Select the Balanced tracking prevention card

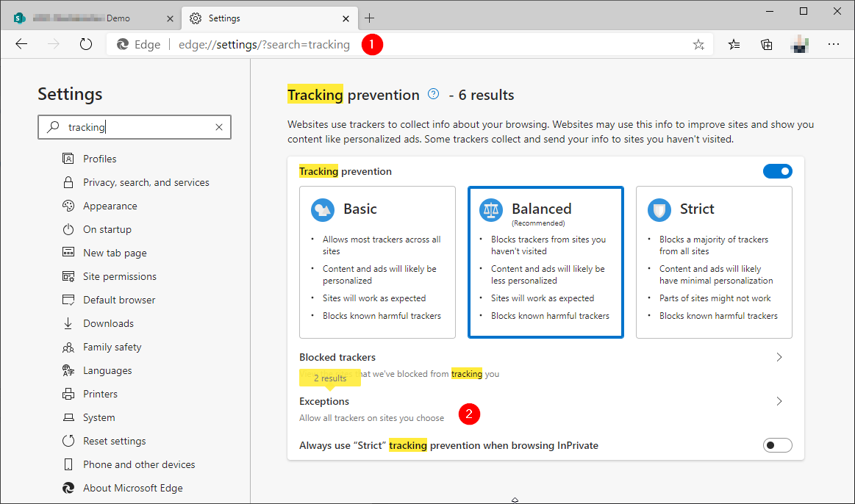[545, 262]
